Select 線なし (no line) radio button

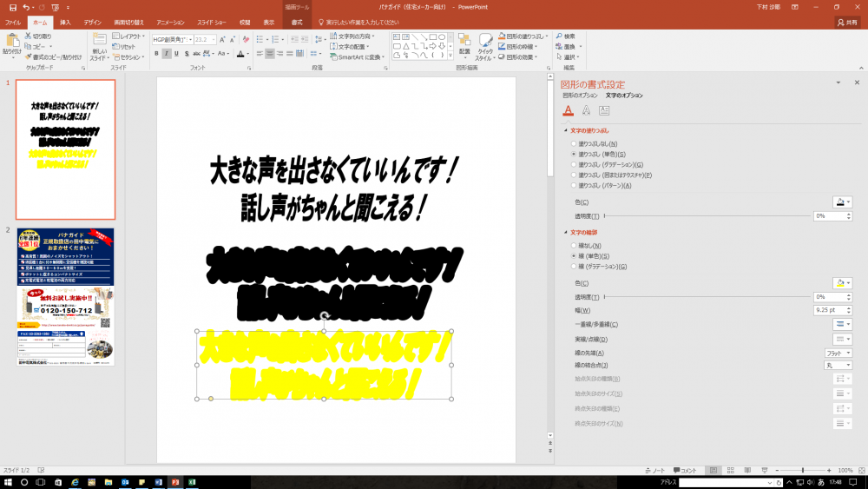point(573,246)
